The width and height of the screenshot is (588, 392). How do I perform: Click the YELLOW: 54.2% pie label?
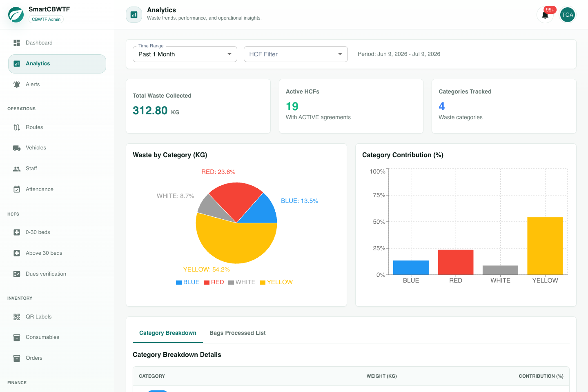[207, 269]
